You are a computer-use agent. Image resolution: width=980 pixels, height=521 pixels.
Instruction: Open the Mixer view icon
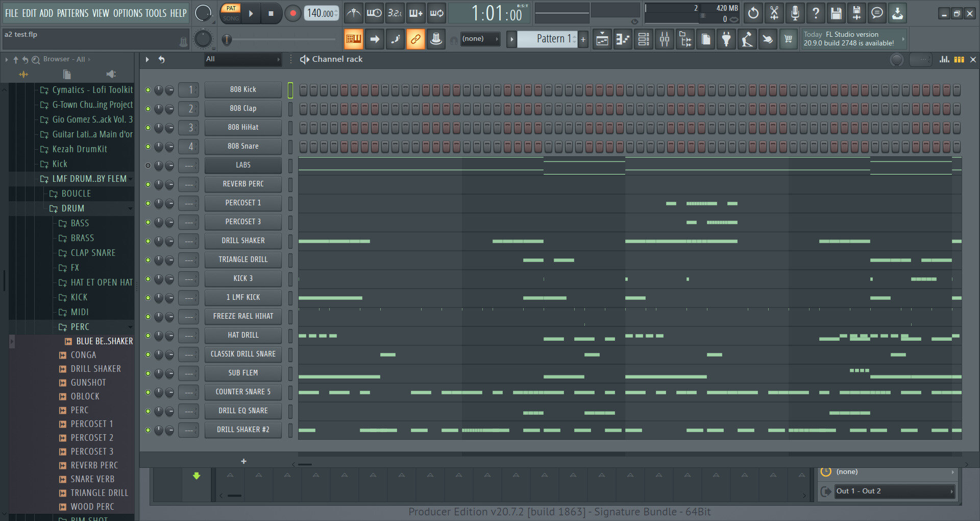point(664,39)
